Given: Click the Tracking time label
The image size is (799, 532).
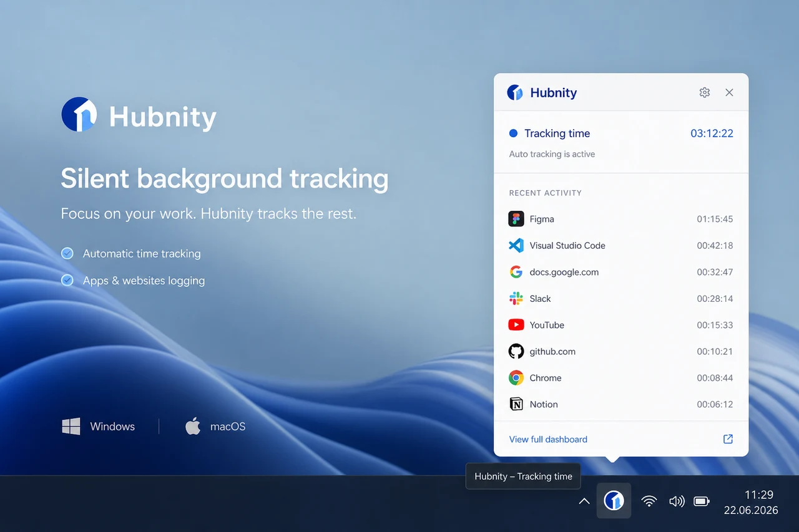Looking at the screenshot, I should pyautogui.click(x=557, y=133).
